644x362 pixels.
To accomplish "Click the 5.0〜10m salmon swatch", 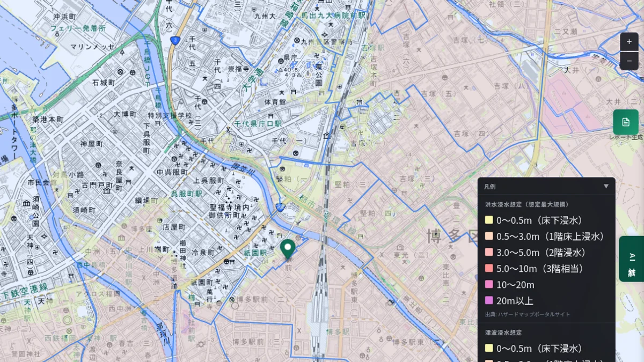I will [x=489, y=268].
